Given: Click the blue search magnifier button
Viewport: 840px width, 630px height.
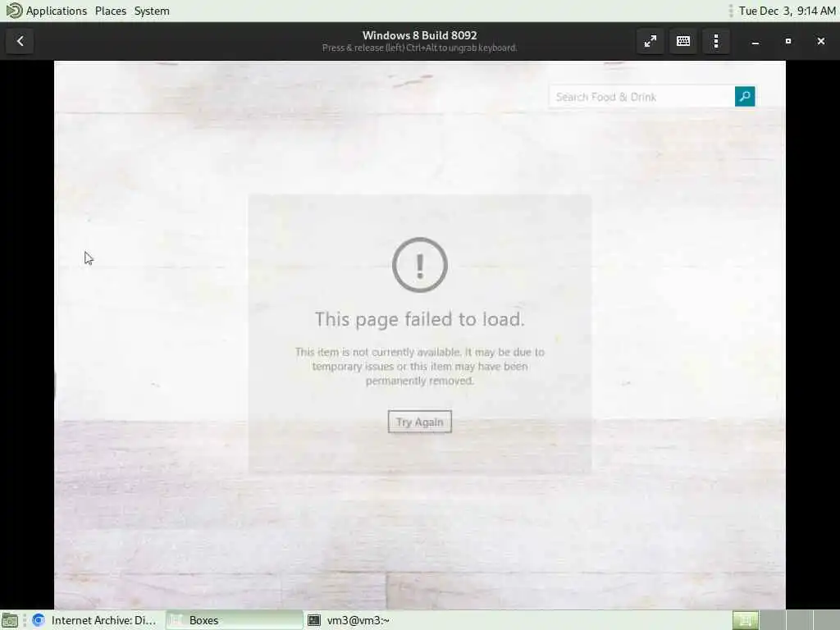Looking at the screenshot, I should (745, 97).
